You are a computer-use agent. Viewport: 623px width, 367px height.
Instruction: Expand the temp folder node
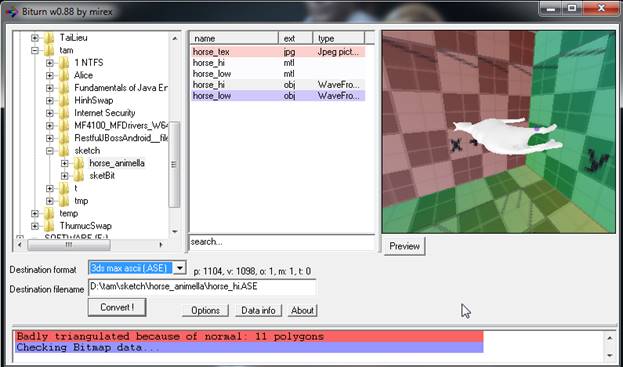point(35,213)
